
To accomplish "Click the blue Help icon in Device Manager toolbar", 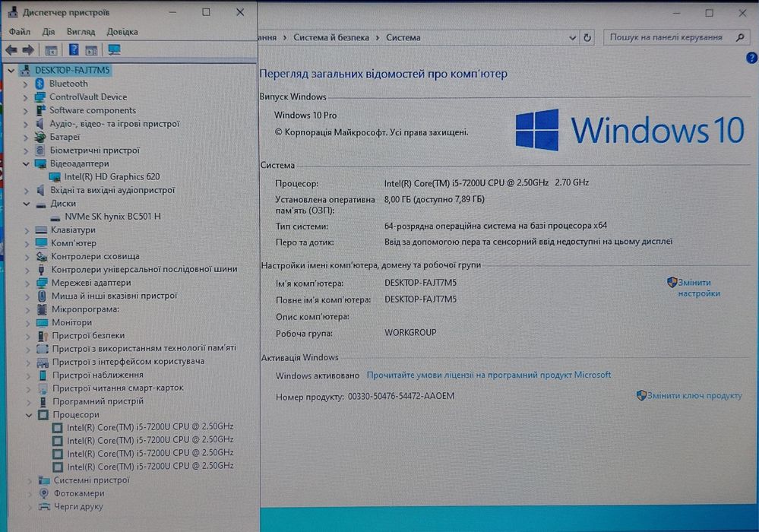I will [x=74, y=50].
